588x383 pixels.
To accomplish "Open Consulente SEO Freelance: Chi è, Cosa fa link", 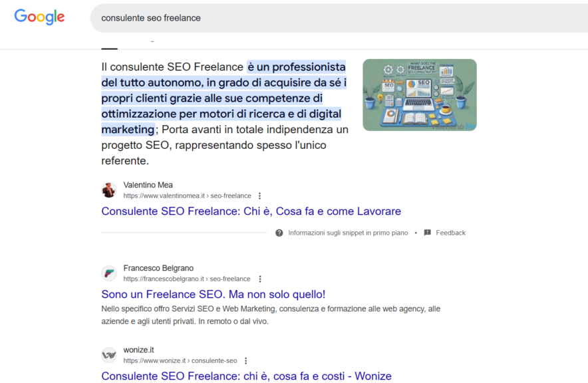I will tap(251, 211).
